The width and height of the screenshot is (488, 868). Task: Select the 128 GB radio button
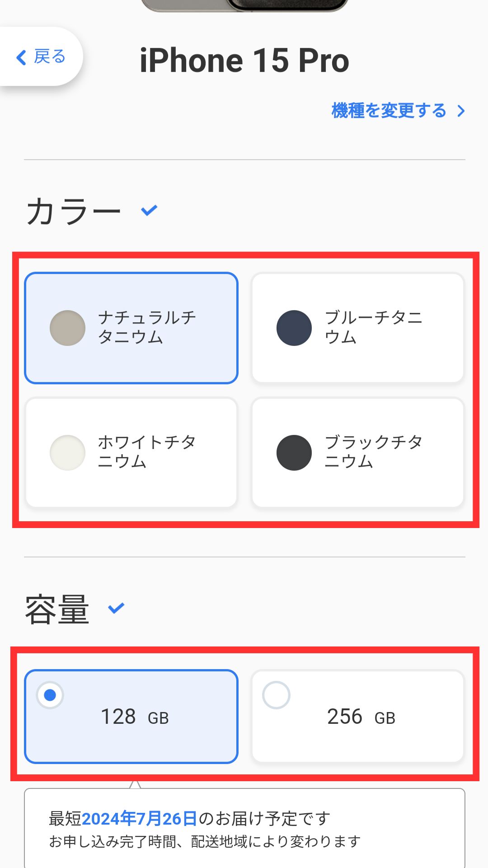(x=50, y=695)
